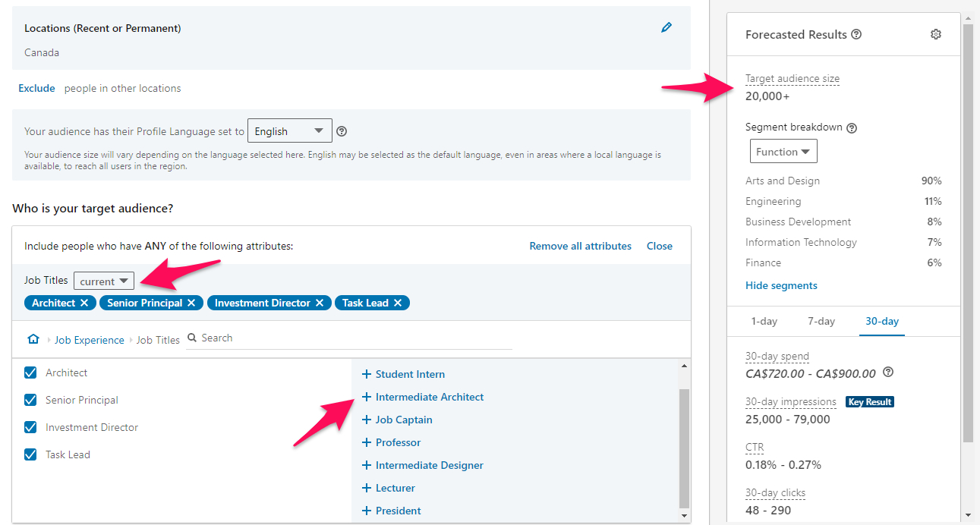Click help icon next to Segment breakdown
This screenshot has height=525, width=980.
coord(852,127)
